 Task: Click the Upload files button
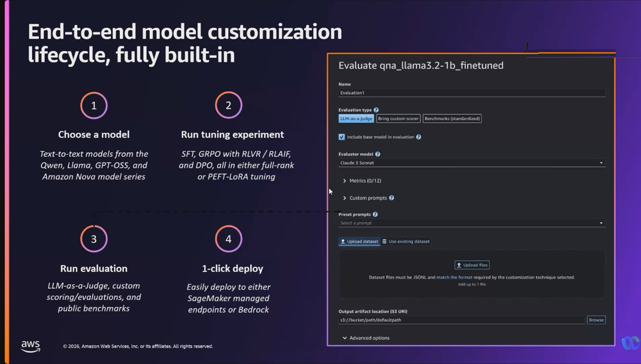tap(472, 265)
